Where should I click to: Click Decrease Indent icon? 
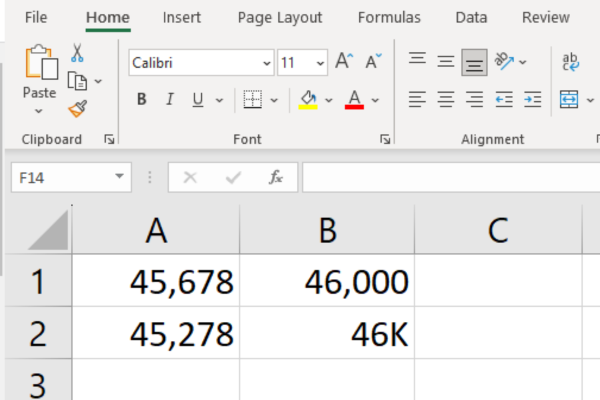(504, 100)
